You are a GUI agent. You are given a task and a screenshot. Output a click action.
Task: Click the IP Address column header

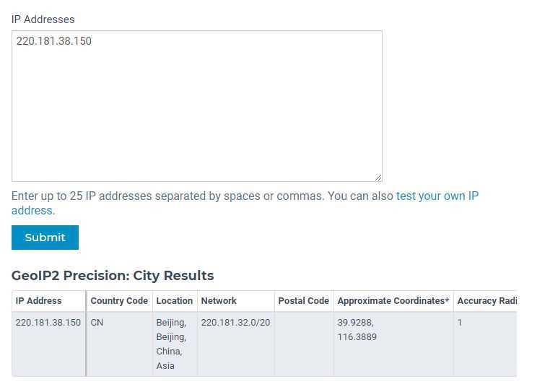(39, 301)
